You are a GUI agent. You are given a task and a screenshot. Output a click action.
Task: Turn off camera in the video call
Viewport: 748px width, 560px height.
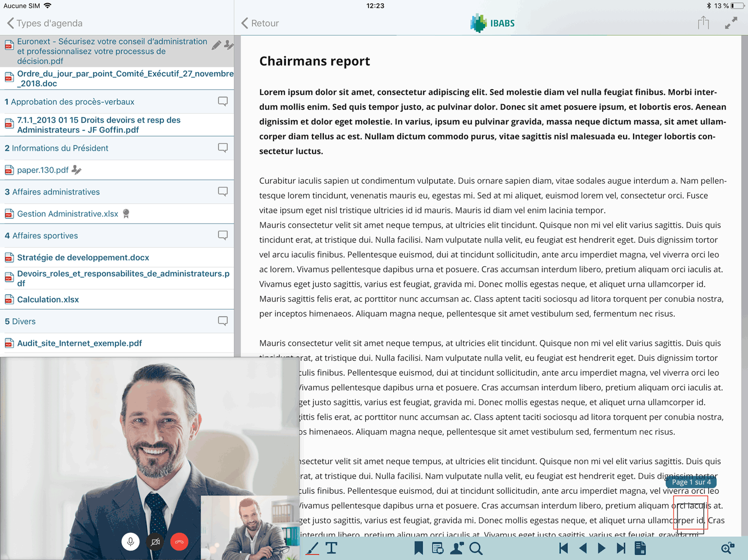pyautogui.click(x=155, y=542)
